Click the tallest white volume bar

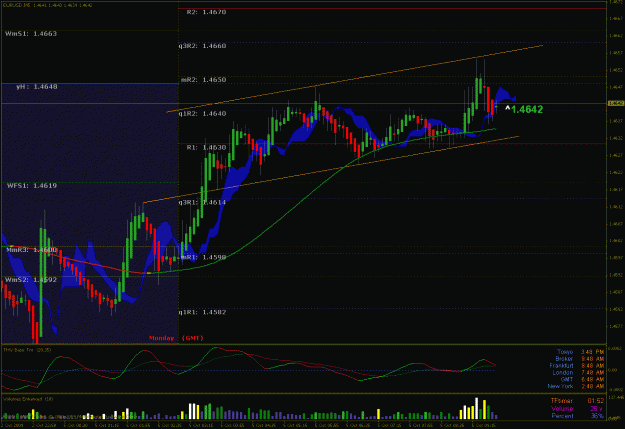pyautogui.click(x=476, y=408)
